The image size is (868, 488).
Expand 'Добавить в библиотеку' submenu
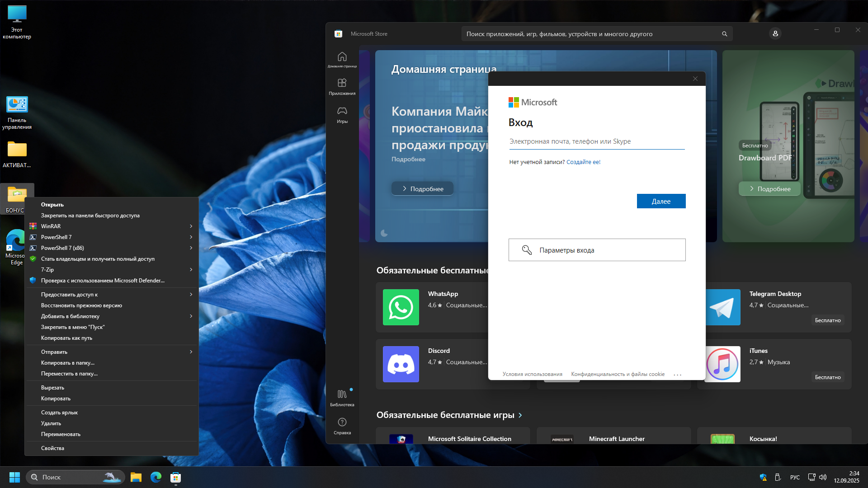tap(112, 316)
